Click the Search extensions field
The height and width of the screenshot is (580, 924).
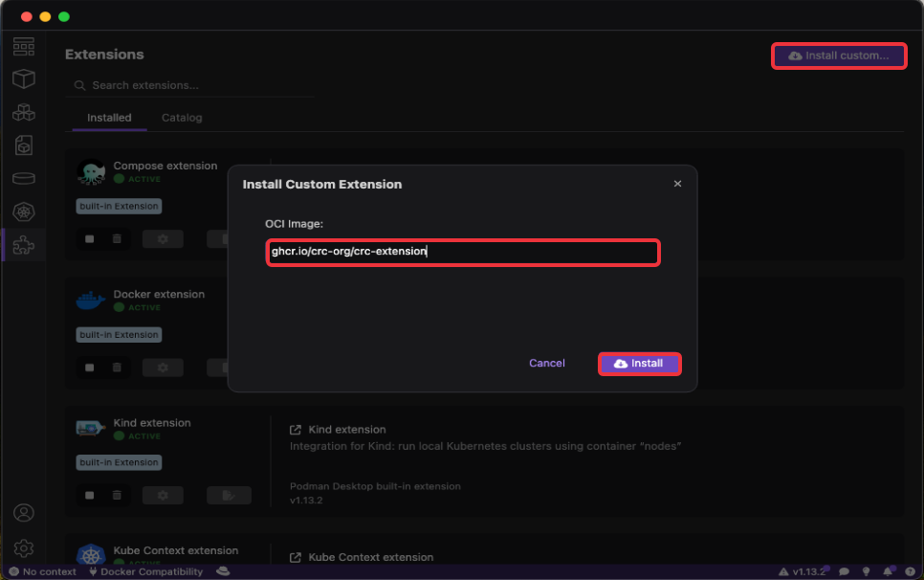(189, 85)
